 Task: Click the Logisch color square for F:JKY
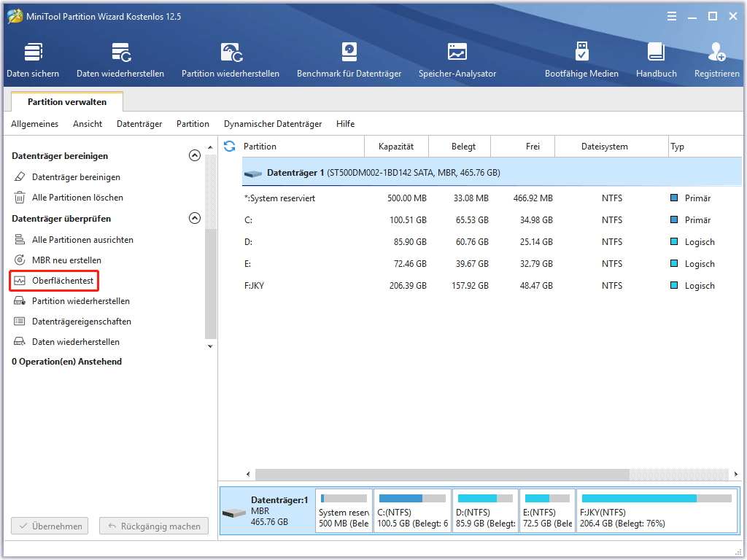click(x=674, y=285)
